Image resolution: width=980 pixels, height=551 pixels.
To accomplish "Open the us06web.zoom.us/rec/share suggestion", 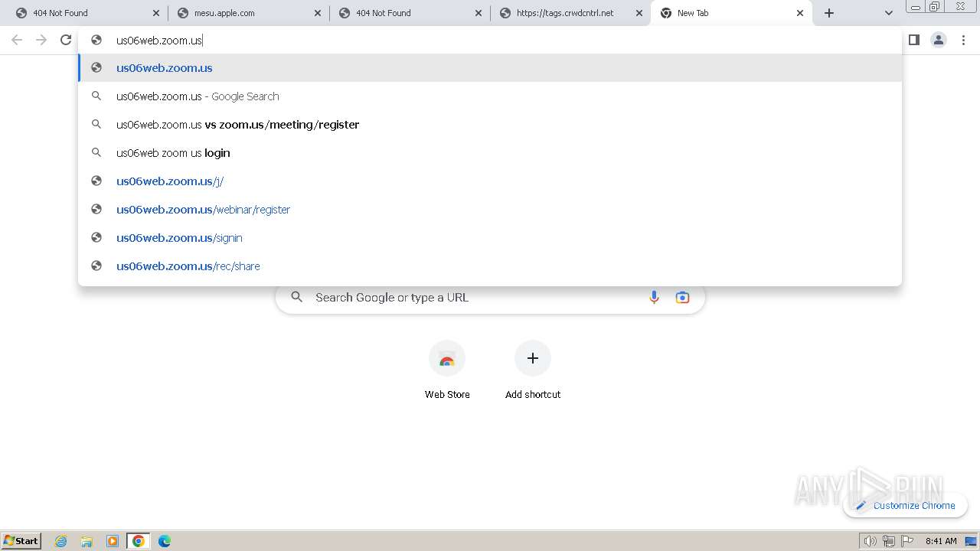I will coord(490,266).
